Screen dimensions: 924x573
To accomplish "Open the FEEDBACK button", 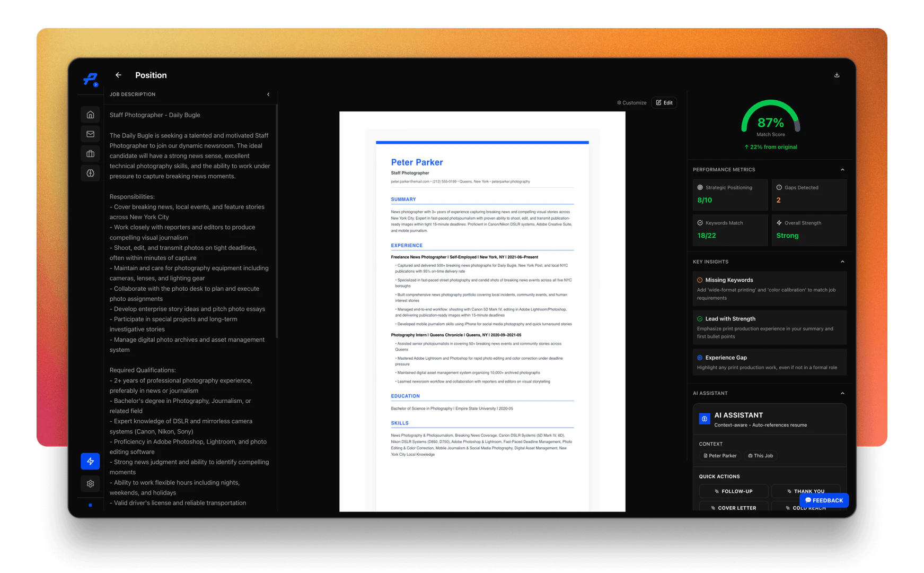I will point(824,500).
